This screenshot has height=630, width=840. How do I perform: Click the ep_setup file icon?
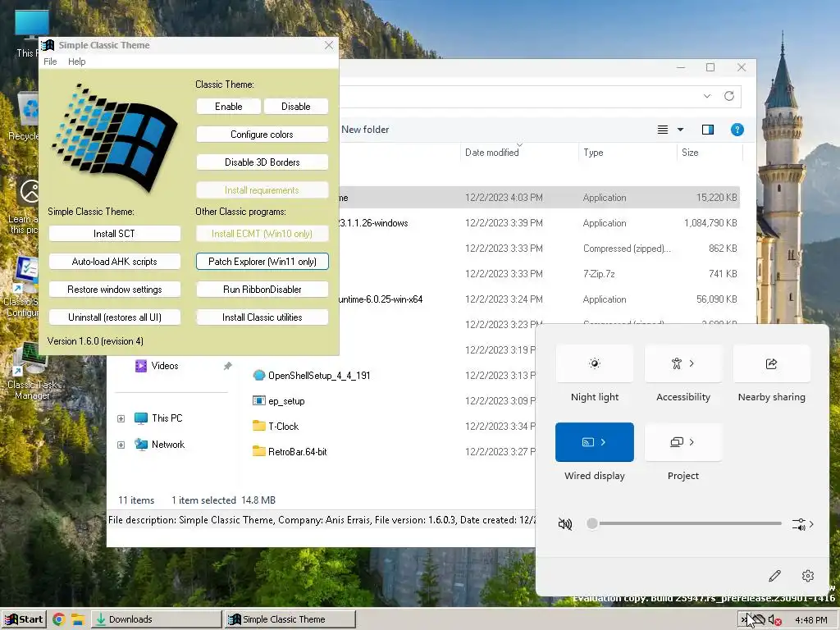tap(258, 400)
